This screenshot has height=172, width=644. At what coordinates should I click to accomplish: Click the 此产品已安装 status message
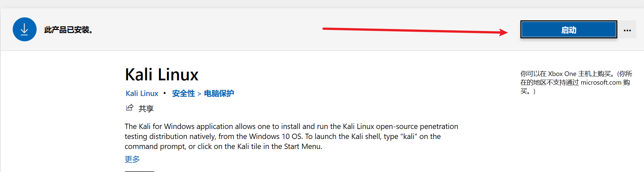point(68,30)
